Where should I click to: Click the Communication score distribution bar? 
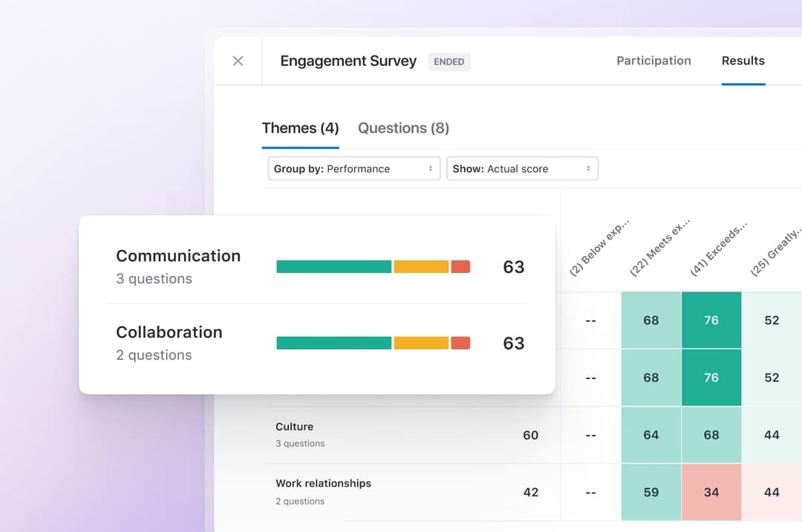coord(373,266)
